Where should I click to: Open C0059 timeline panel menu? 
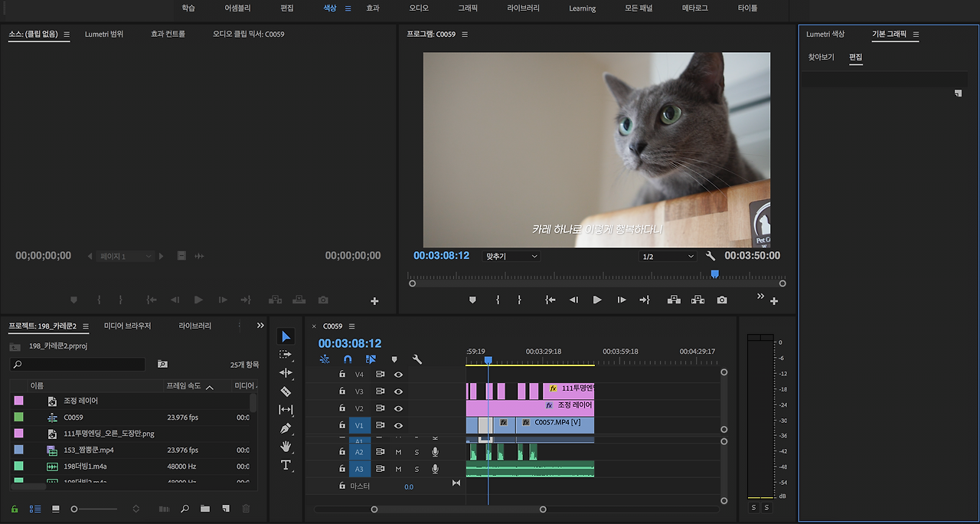(x=351, y=326)
